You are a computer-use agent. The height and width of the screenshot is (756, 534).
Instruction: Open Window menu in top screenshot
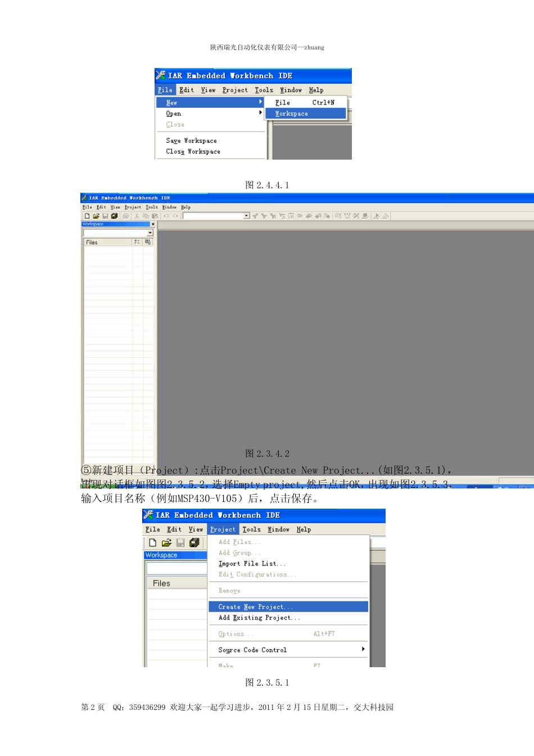291,90
